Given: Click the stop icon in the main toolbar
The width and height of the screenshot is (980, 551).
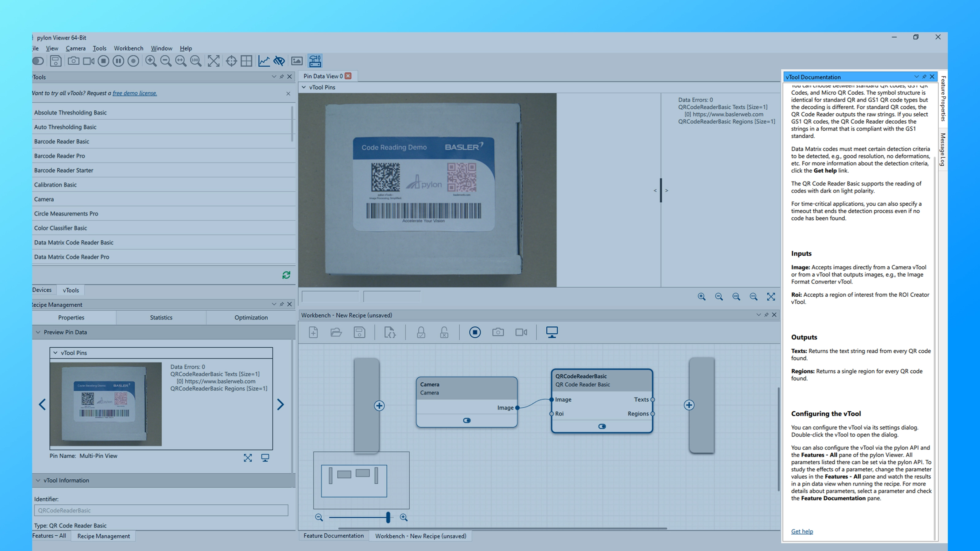Looking at the screenshot, I should click(104, 61).
